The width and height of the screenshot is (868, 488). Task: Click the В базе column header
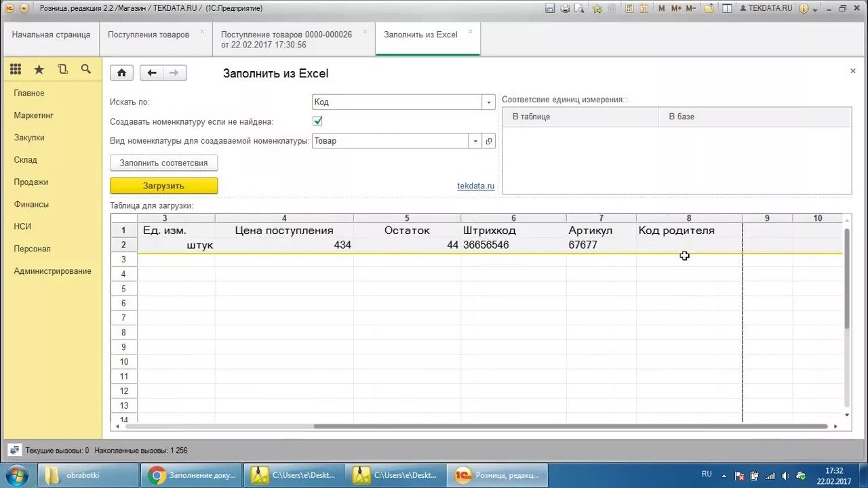[755, 117]
